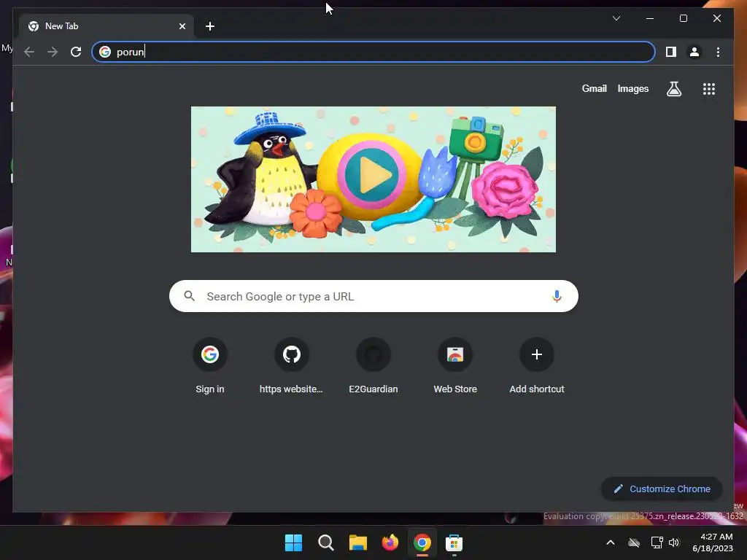Play the Google Doodle
This screenshot has height=560, width=747.
372,175
